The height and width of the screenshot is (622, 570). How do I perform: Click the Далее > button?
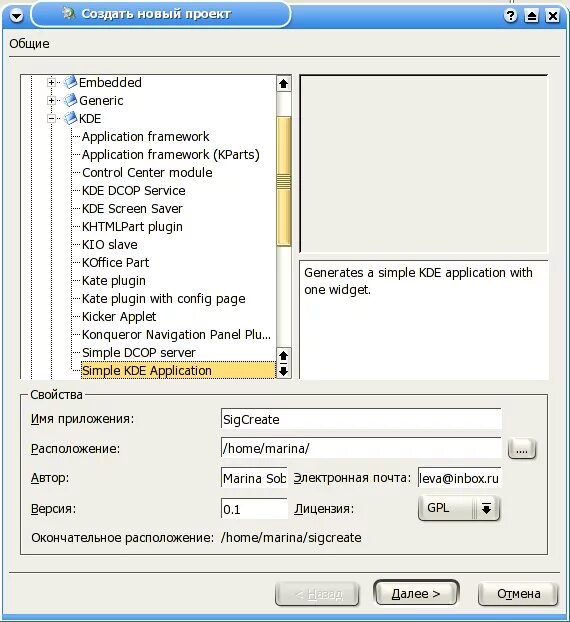[416, 593]
